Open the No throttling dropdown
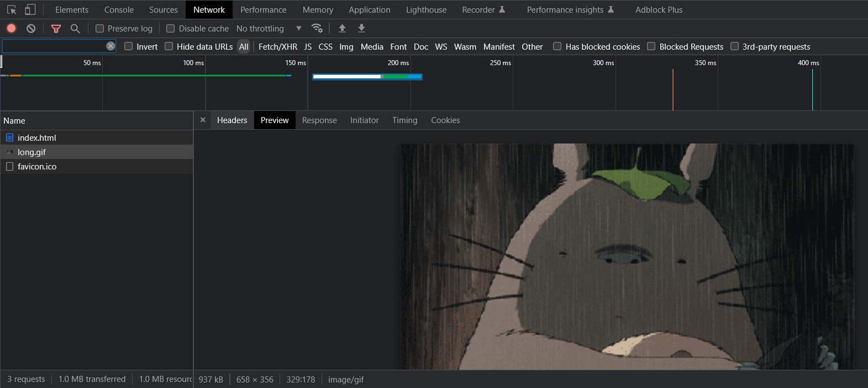Image resolution: width=868 pixels, height=388 pixels. (269, 28)
